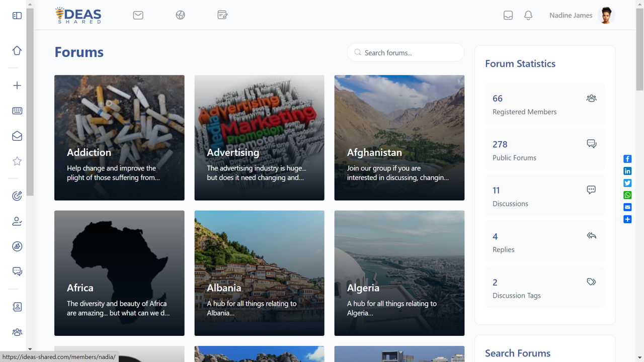Open the Afghanistan forum card

pyautogui.click(x=399, y=138)
